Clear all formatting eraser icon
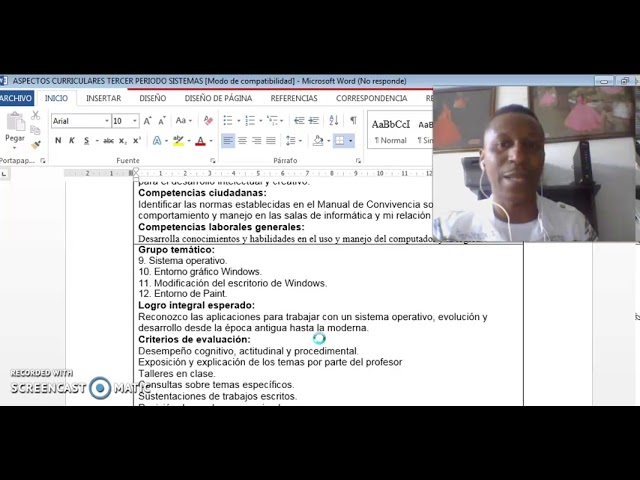 point(208,120)
